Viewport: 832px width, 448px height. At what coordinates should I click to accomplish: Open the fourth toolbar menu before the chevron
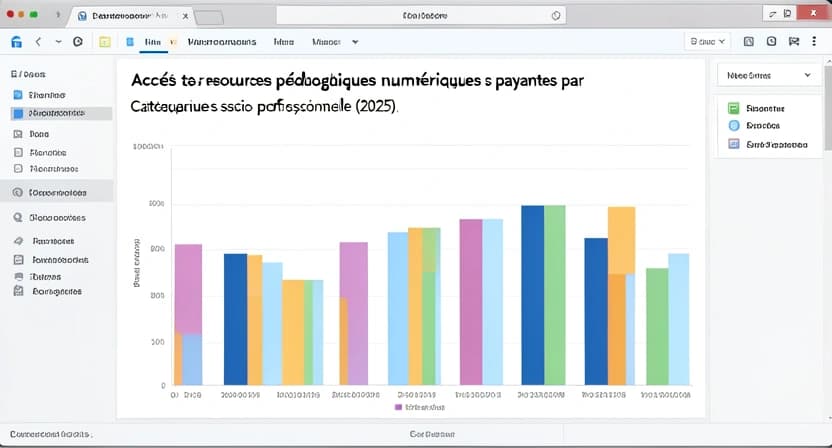coord(326,41)
